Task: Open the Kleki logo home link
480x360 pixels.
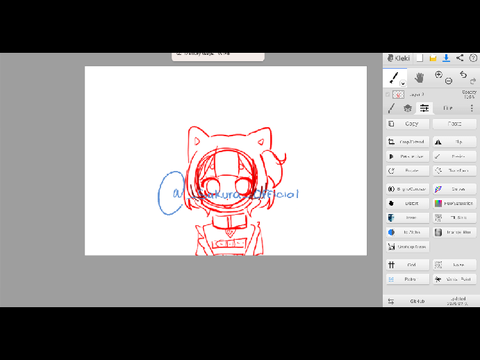Action: pos(399,58)
